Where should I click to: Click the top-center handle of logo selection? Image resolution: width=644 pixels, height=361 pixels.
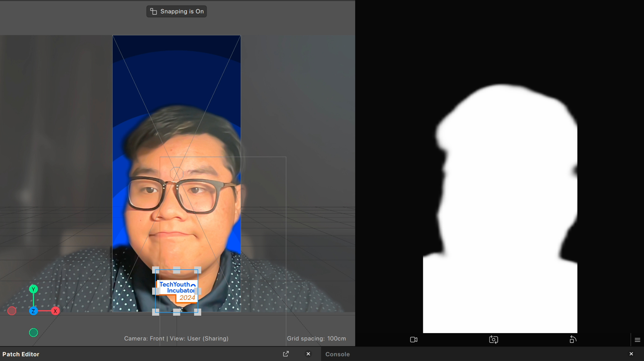pyautogui.click(x=177, y=270)
